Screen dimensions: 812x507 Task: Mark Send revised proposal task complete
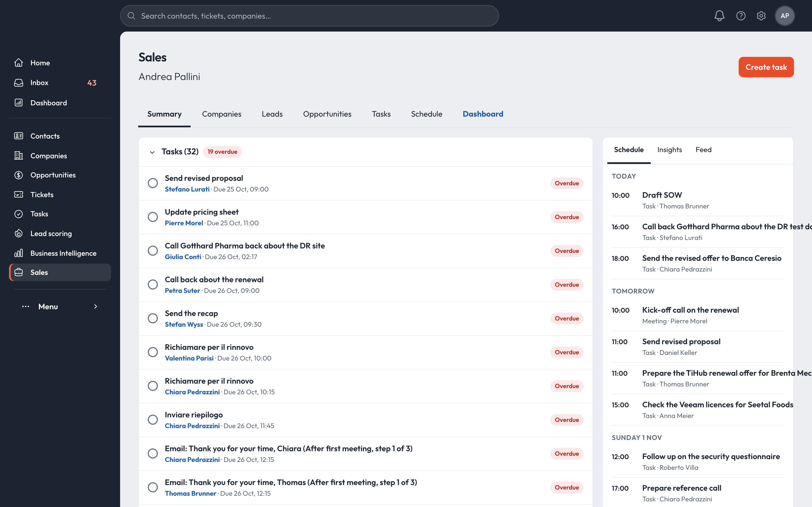(x=153, y=183)
